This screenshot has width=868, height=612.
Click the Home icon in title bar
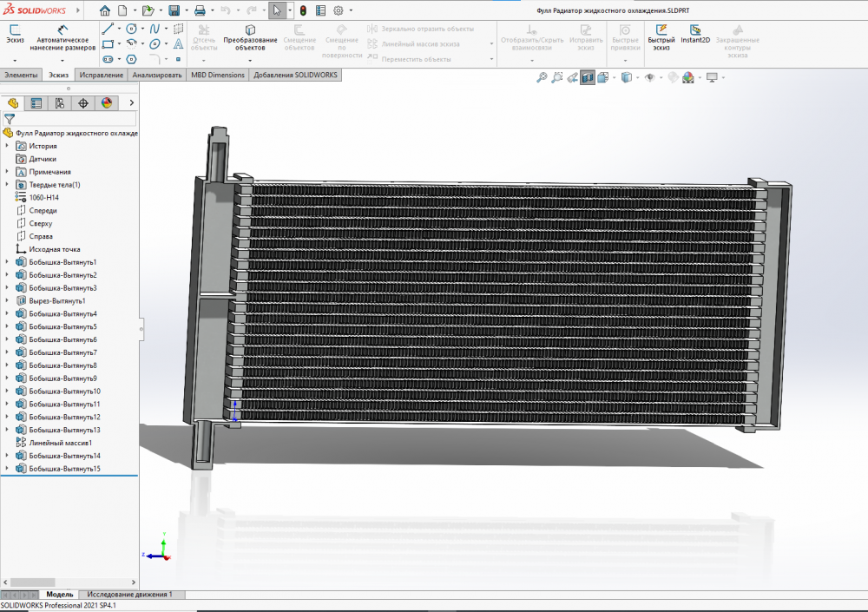click(x=105, y=11)
